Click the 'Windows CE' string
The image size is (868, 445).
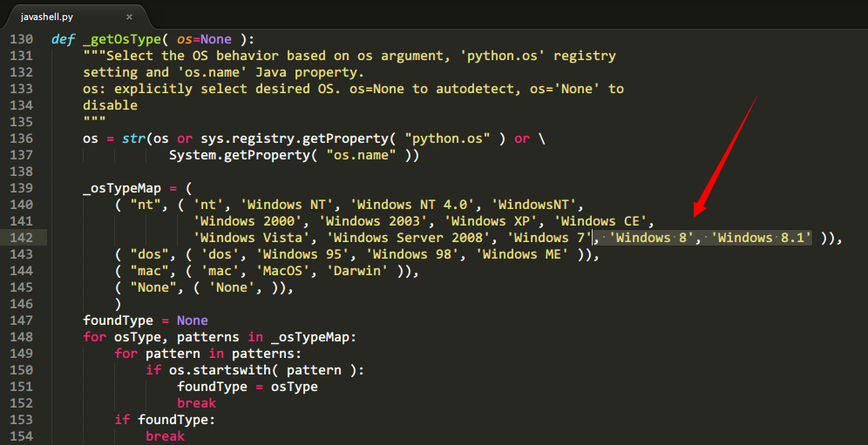(x=600, y=221)
